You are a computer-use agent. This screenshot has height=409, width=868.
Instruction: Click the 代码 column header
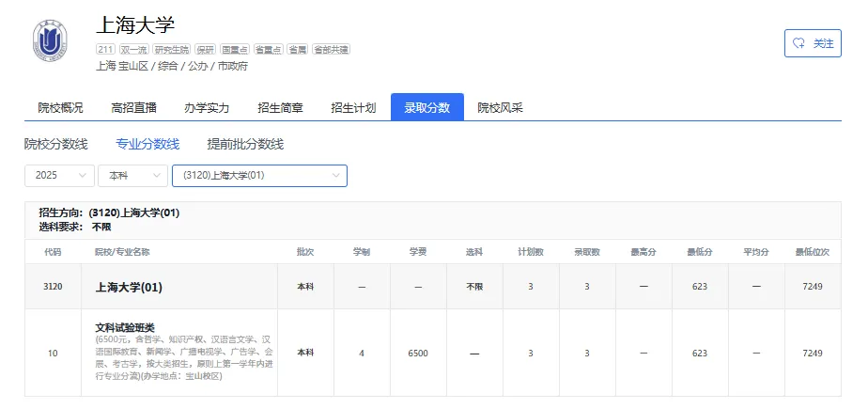(x=53, y=252)
